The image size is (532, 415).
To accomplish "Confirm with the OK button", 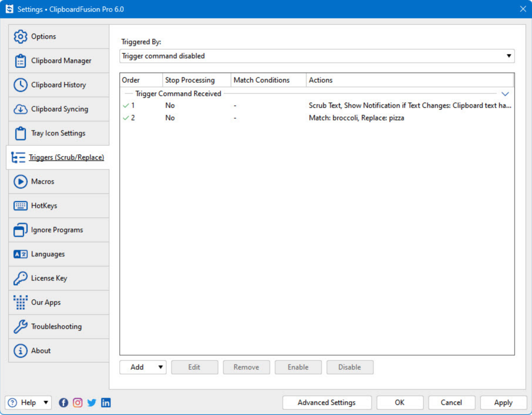I will point(400,402).
